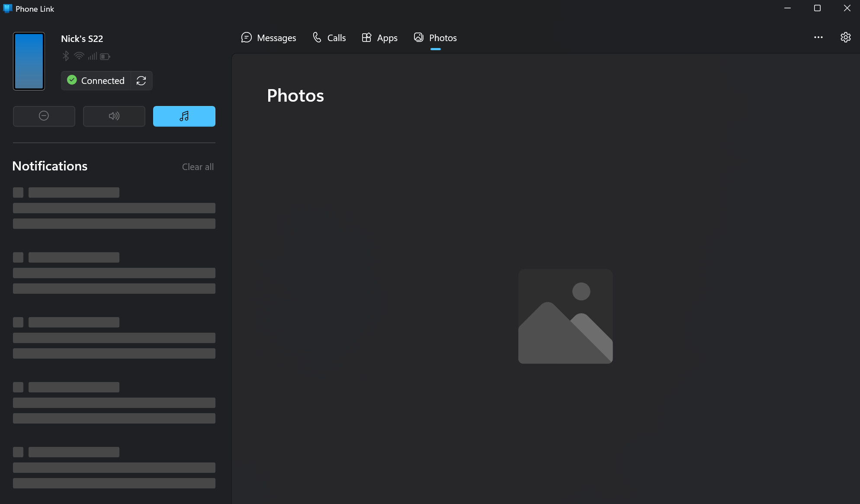
Task: Maximize the Phone Link window
Action: point(817,8)
